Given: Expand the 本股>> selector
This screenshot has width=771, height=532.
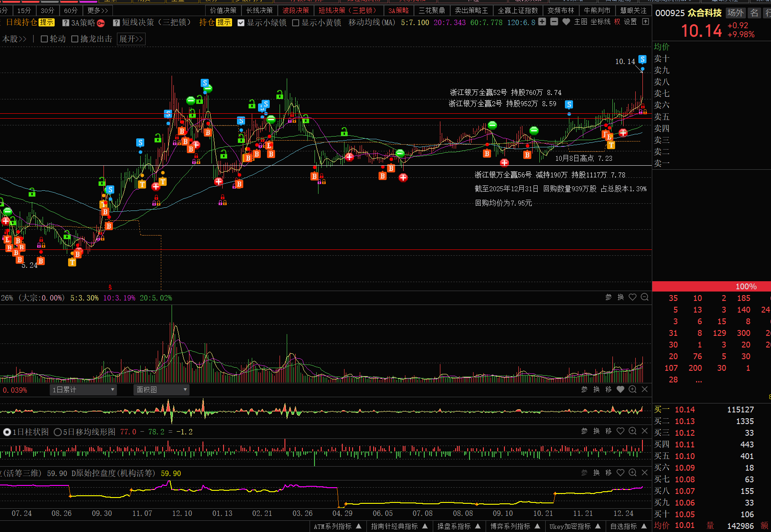Looking at the screenshot, I should coord(14,39).
